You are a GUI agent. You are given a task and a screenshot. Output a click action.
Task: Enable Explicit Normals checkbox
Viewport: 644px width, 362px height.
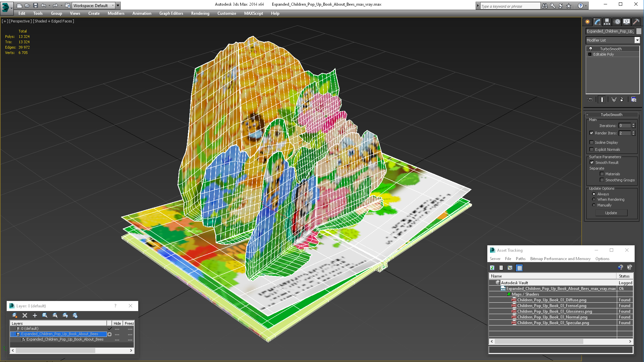pos(592,149)
